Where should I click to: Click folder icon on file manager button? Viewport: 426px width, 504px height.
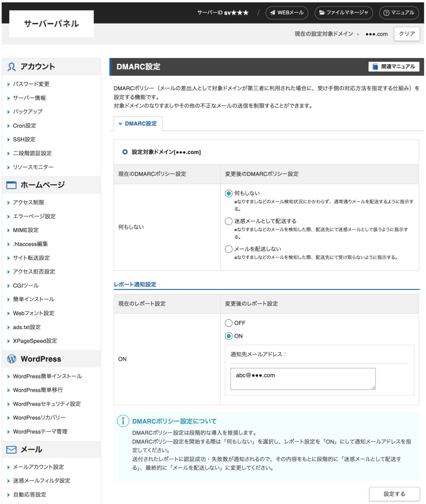[322, 13]
